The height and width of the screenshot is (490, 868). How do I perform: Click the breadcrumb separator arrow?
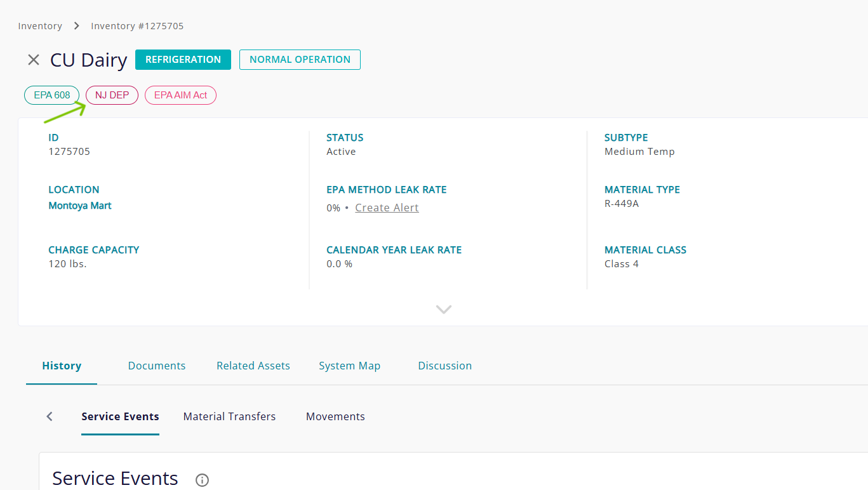(x=76, y=26)
